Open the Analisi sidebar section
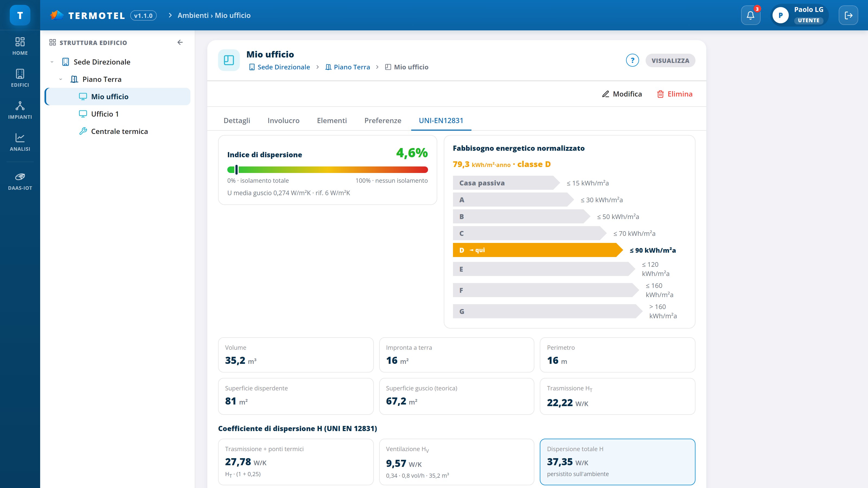868x488 pixels. pos(20,142)
